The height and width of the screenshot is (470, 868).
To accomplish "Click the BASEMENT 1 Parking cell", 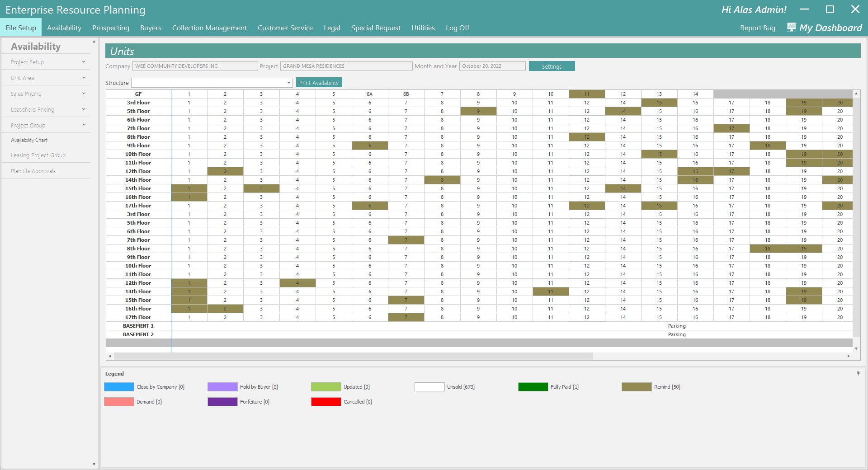I will point(512,326).
